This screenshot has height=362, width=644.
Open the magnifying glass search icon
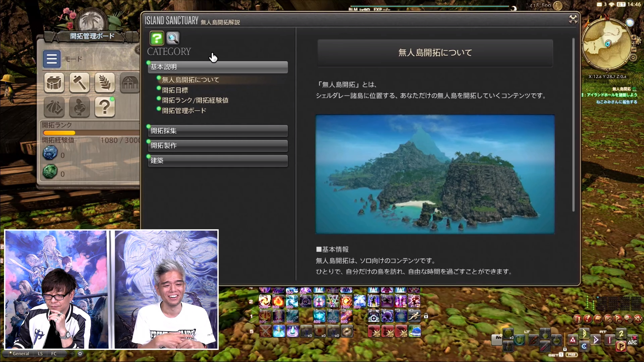(x=173, y=38)
